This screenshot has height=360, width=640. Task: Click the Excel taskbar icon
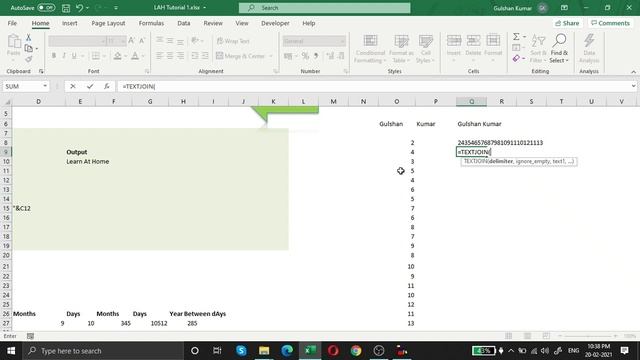pyautogui.click(x=310, y=351)
